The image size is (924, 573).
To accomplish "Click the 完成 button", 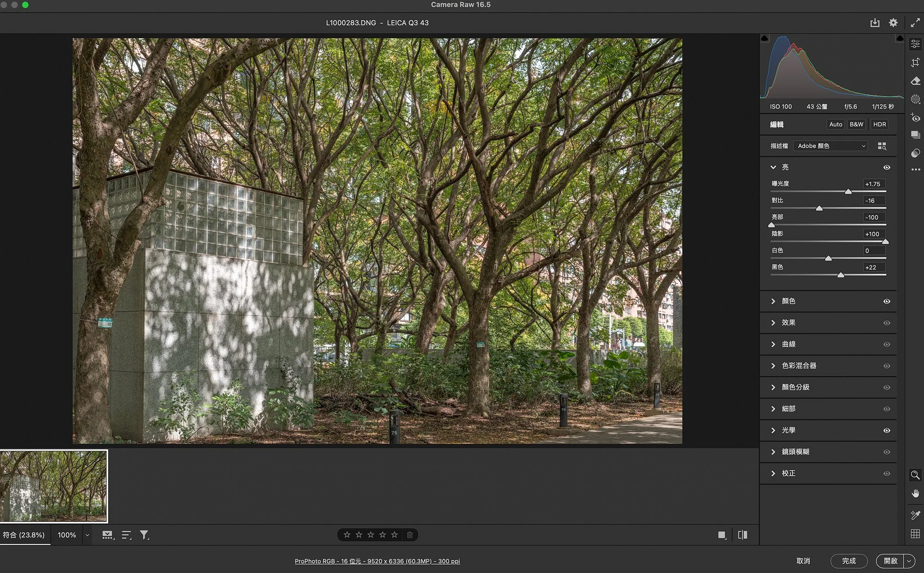I will pos(849,561).
